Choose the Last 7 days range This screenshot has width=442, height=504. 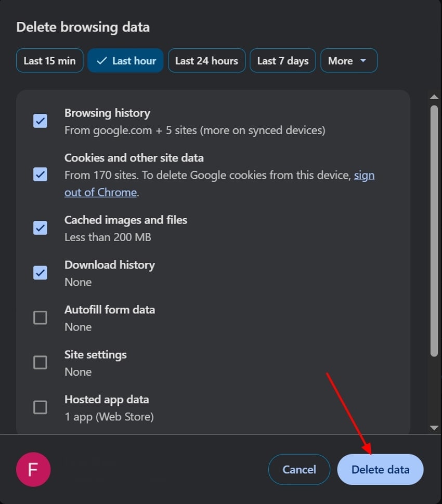pyautogui.click(x=282, y=60)
